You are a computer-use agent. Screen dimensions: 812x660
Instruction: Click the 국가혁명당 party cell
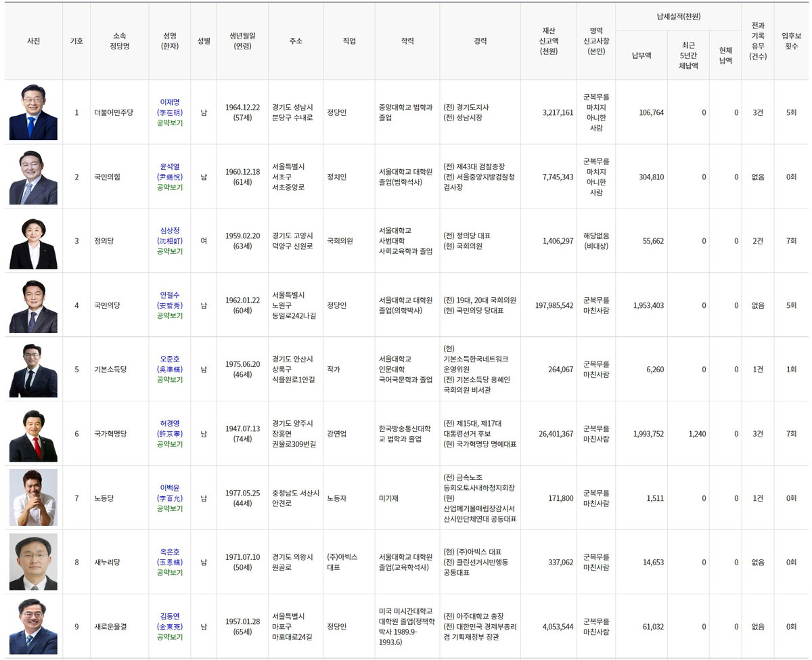[x=119, y=434]
